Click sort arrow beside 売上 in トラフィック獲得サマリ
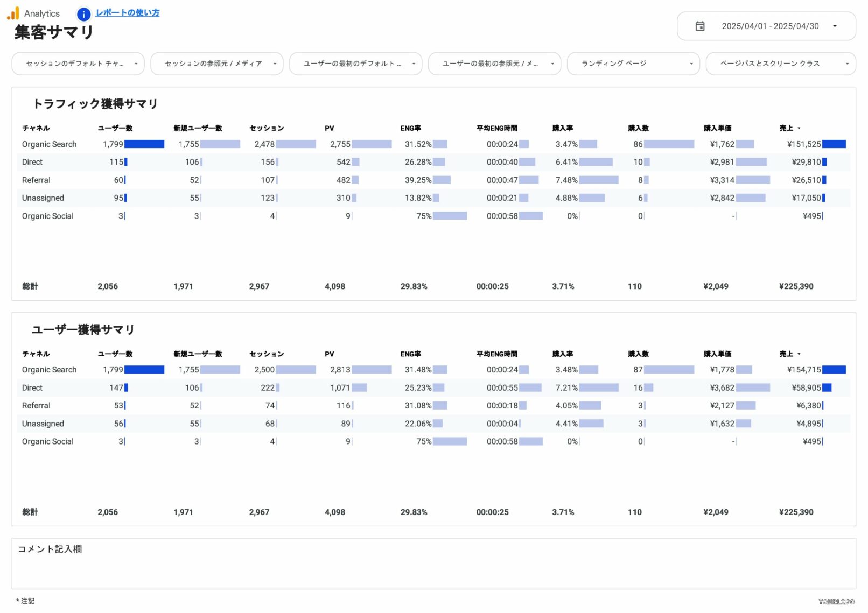Image resolution: width=868 pixels, height=613 pixels. click(799, 129)
